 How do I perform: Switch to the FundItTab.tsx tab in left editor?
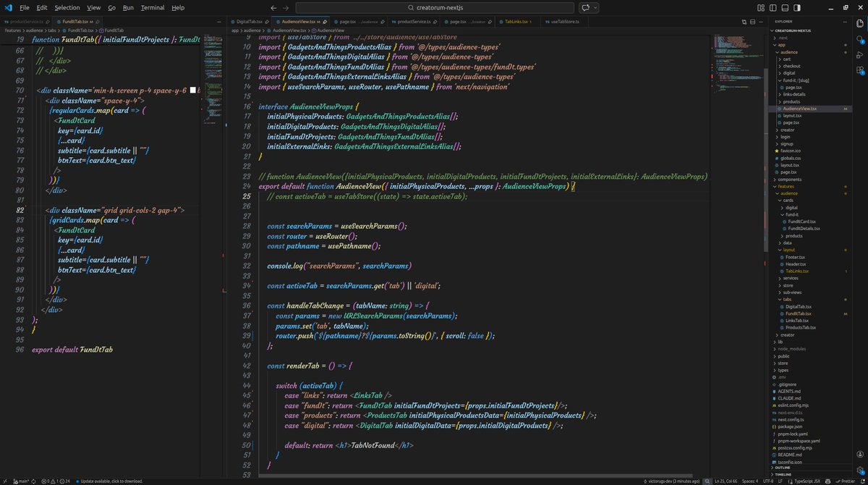(x=77, y=22)
